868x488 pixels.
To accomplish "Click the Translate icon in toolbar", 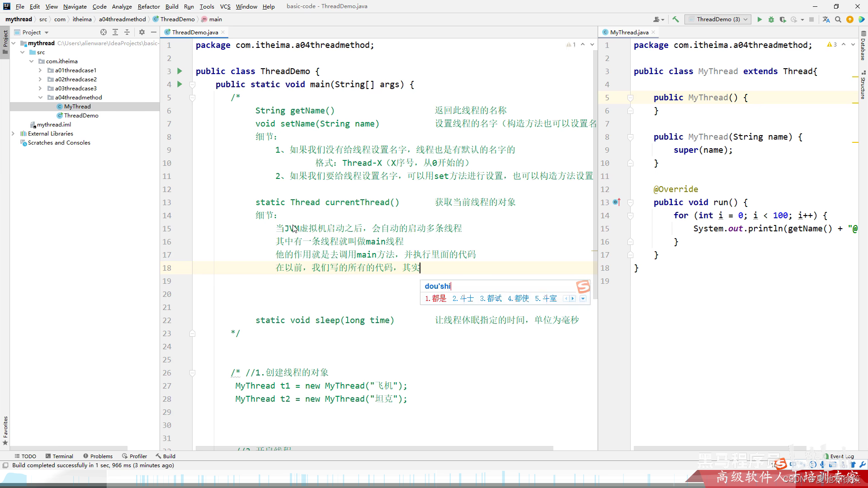I will pyautogui.click(x=826, y=19).
